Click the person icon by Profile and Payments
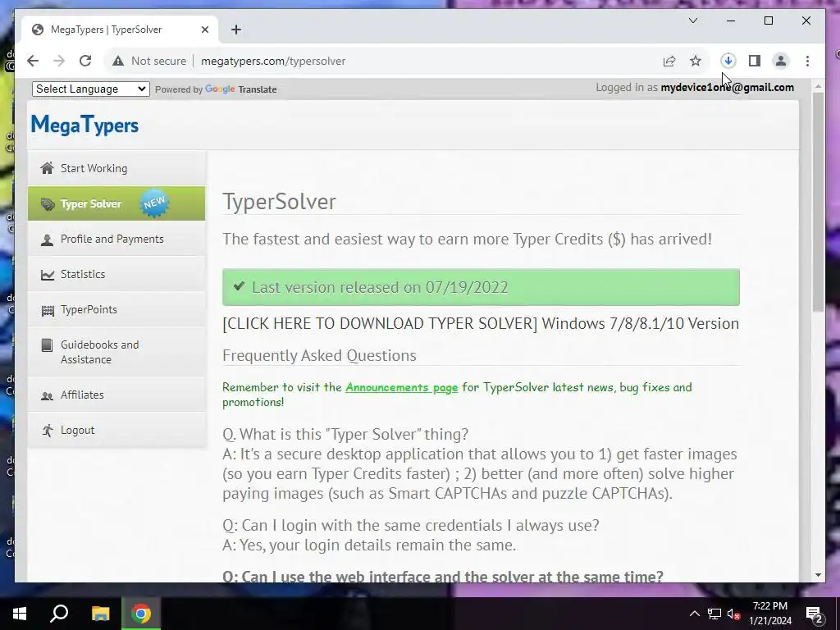This screenshot has width=840, height=630. tap(47, 240)
